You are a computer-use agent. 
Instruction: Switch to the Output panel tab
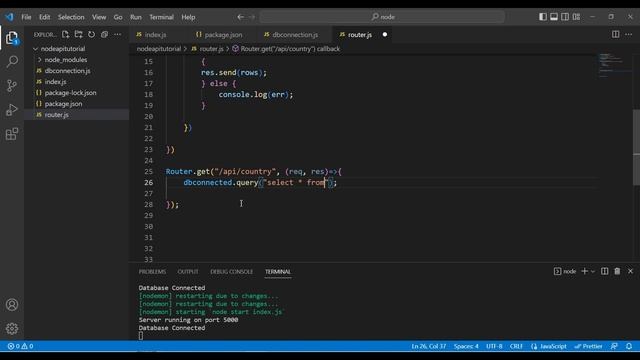pos(188,271)
